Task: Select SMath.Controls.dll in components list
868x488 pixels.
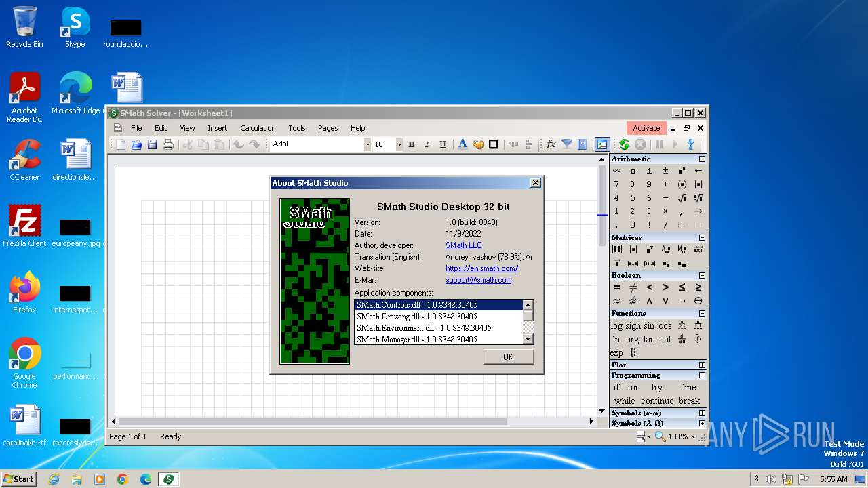Action: point(438,305)
